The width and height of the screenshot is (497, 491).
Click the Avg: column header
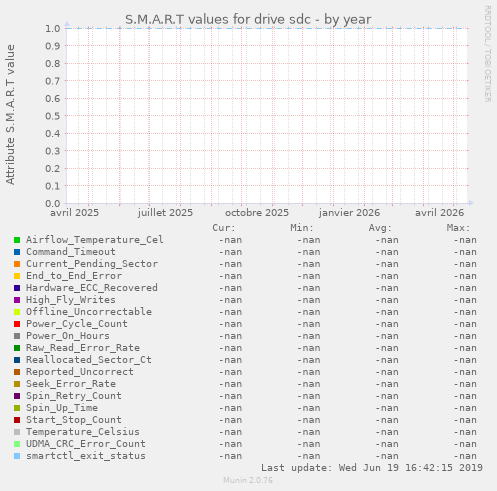(380, 228)
